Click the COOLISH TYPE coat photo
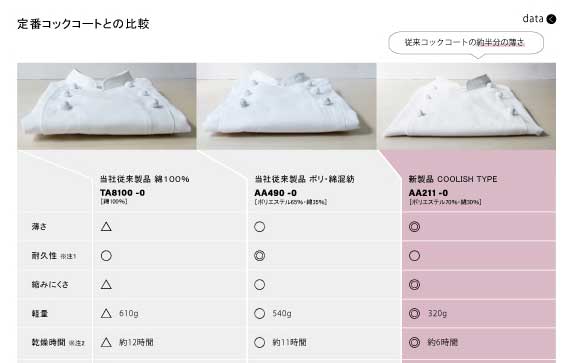Image resolution: width=572 pixels, height=363 pixels. [466, 106]
